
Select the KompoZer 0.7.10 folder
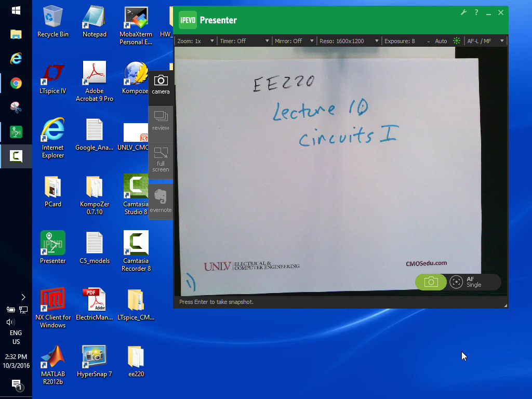95,195
